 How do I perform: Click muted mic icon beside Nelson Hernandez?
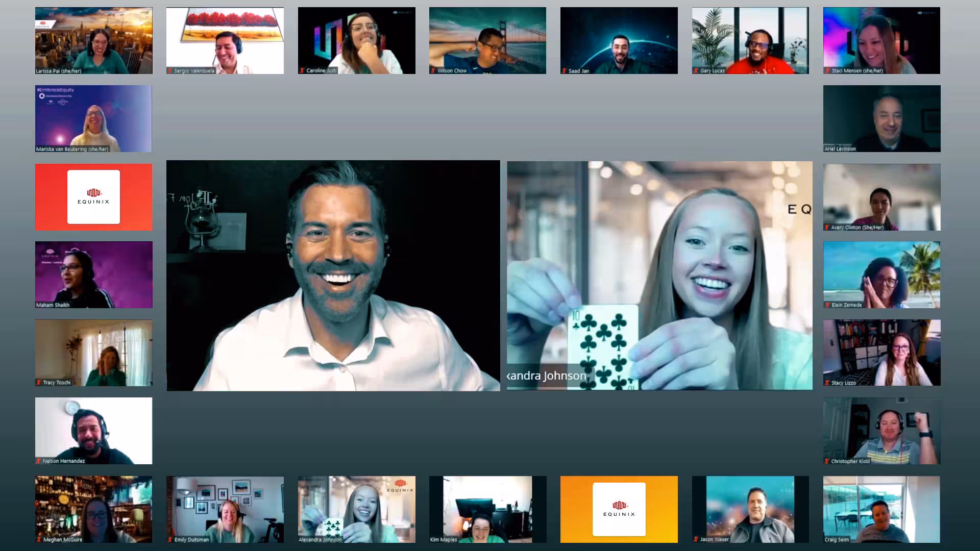point(38,461)
